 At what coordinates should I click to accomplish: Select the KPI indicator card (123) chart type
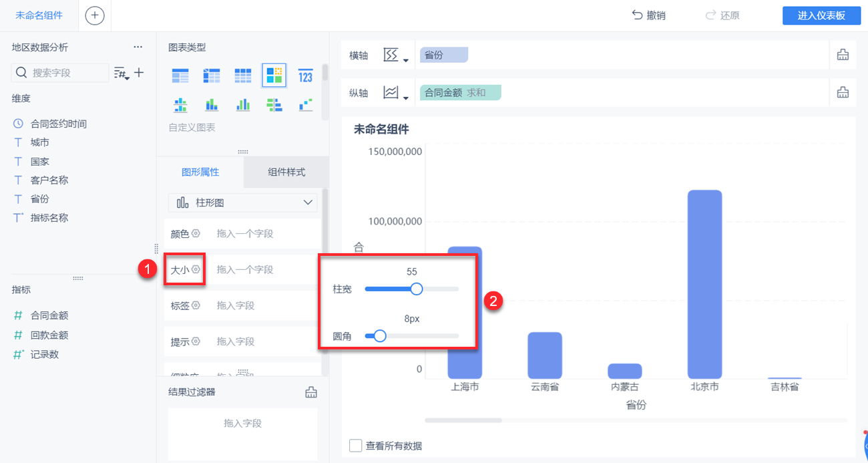tap(305, 76)
